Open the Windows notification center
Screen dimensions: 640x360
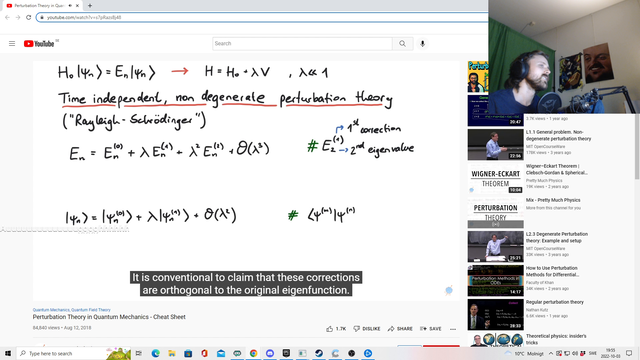point(629,353)
